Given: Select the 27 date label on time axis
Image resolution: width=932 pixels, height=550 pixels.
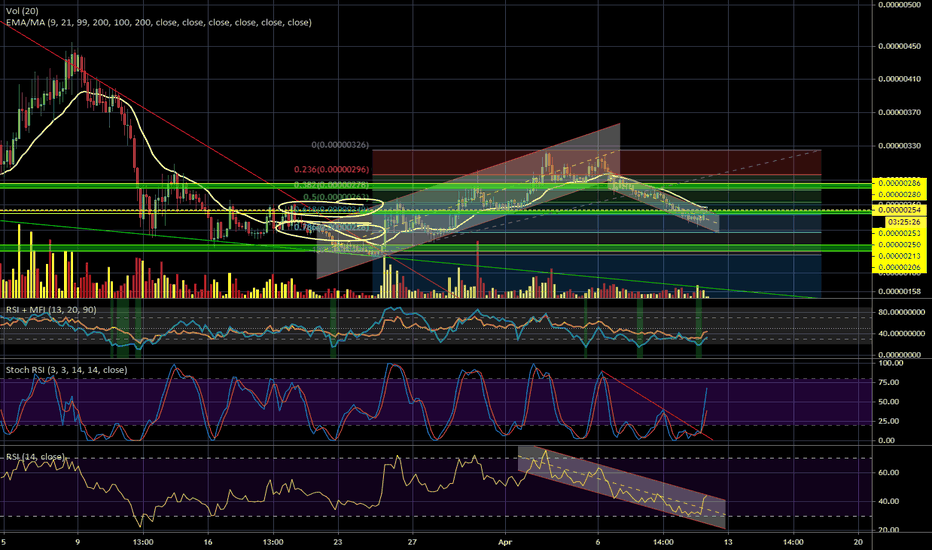Looking at the screenshot, I should pos(412,542).
